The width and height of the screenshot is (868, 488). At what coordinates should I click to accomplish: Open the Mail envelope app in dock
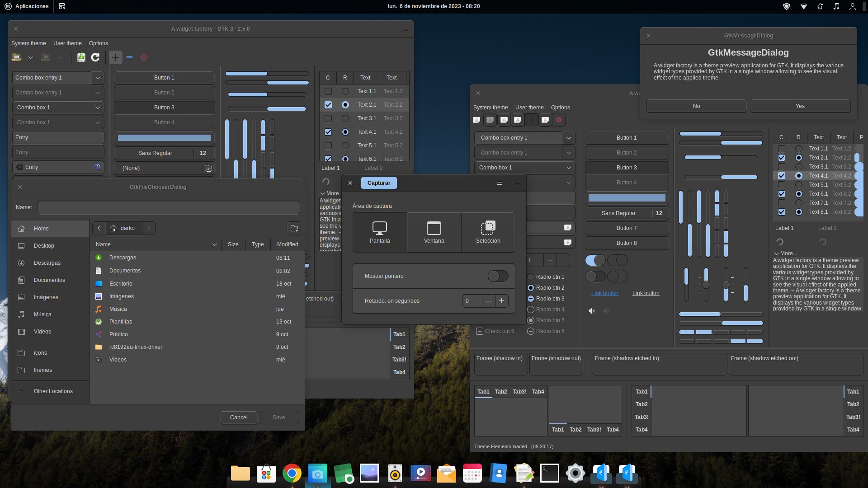(447, 473)
